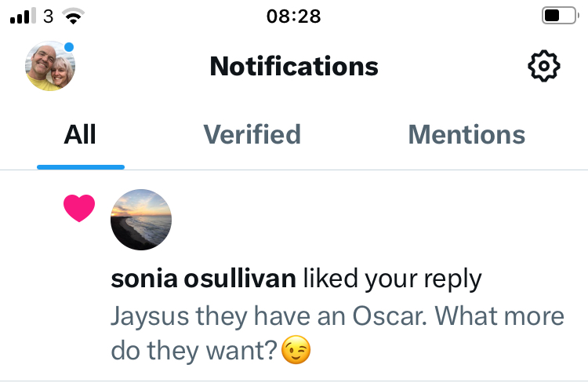The height and width of the screenshot is (383, 588).
Task: Tap the blue unread dot on avatar
Action: (69, 48)
